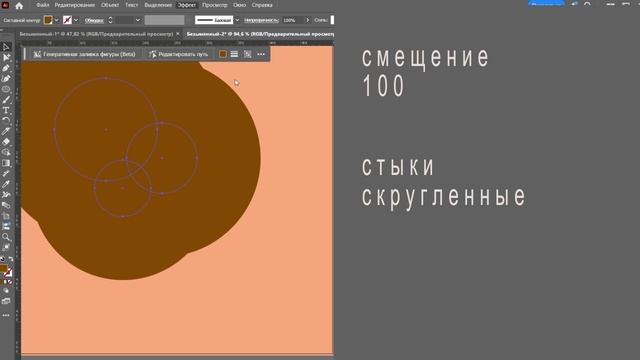Select the Direct Selection tool
The height and width of the screenshot is (360, 640).
[6, 58]
